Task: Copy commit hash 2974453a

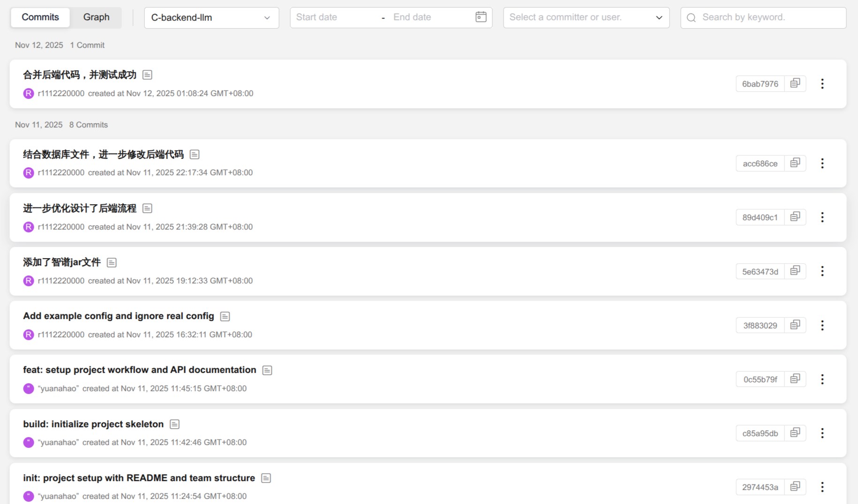Action: (795, 486)
